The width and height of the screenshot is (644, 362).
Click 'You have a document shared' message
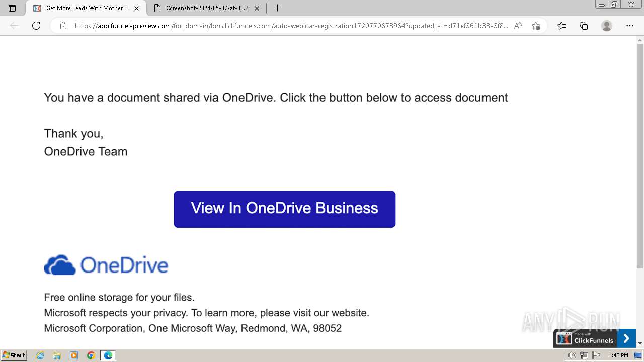click(x=276, y=98)
